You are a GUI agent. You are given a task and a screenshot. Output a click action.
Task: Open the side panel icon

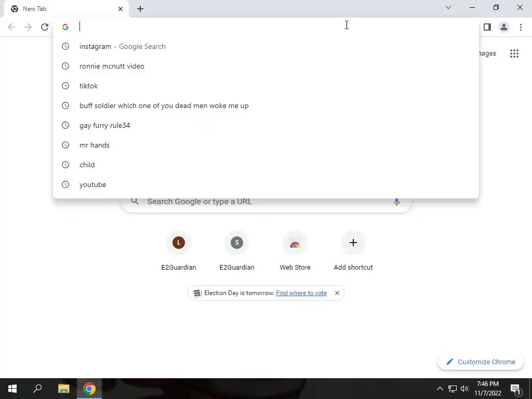tap(487, 27)
